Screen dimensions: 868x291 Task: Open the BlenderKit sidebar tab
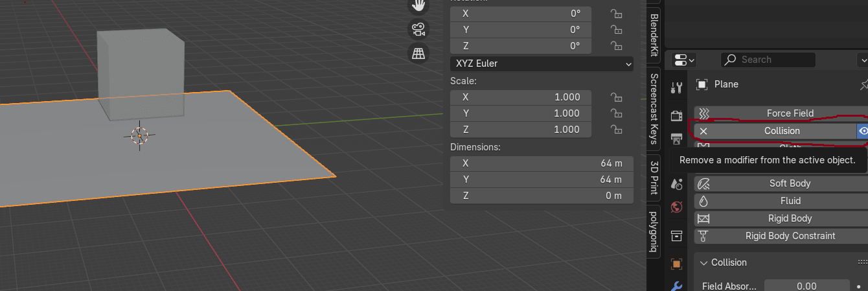click(654, 36)
